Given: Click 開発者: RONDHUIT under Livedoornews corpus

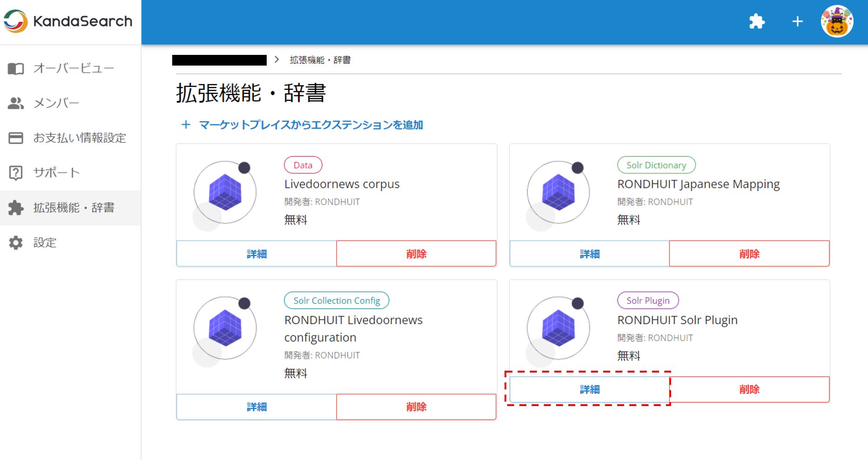Looking at the screenshot, I should tap(322, 202).
